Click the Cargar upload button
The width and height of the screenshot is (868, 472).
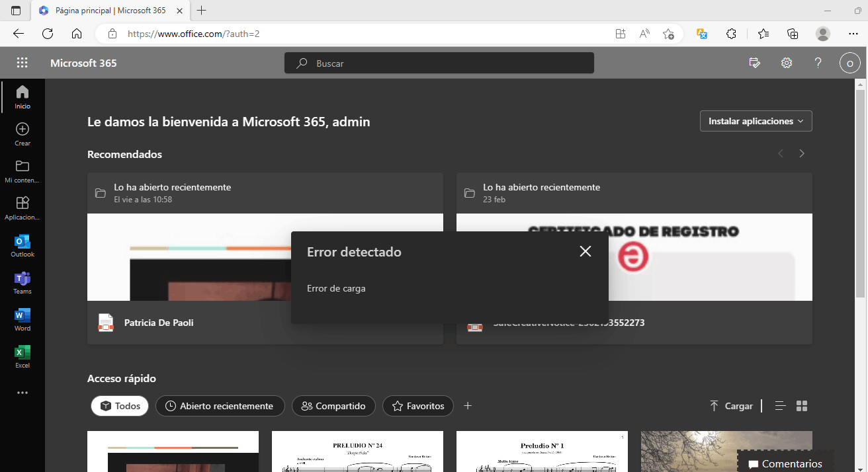[731, 406]
